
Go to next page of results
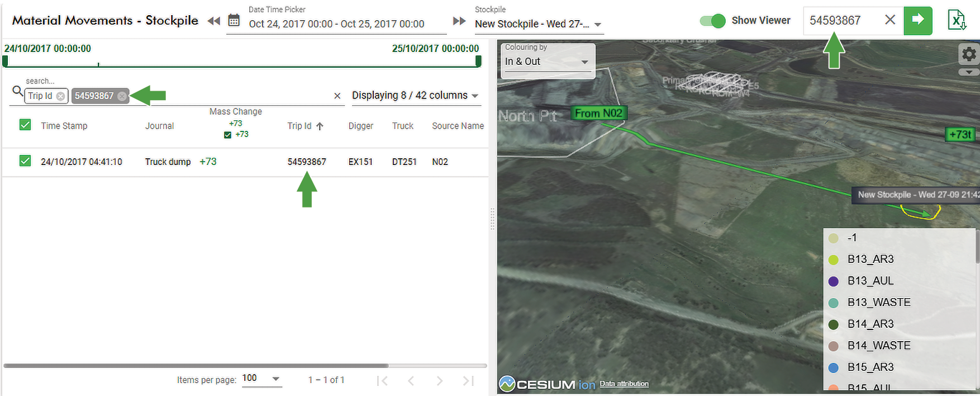pyautogui.click(x=440, y=381)
